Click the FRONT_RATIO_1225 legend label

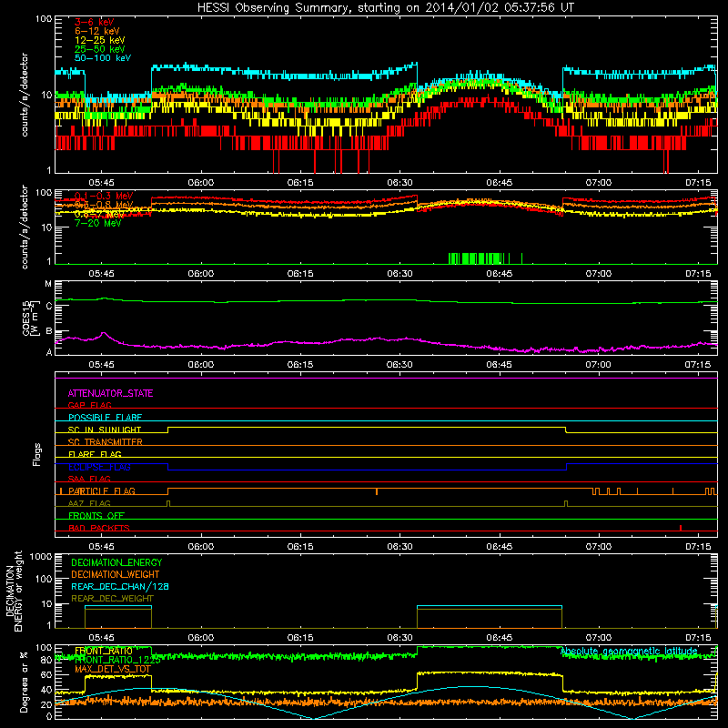(117, 660)
